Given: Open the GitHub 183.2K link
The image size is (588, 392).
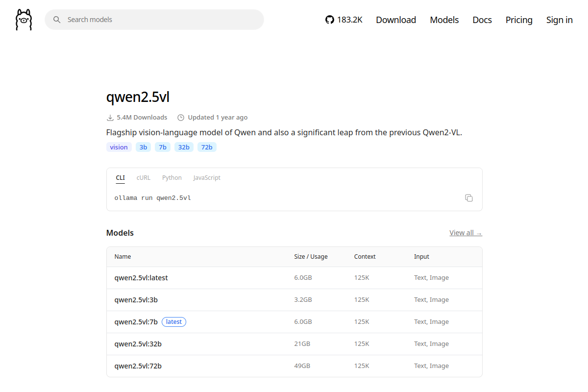Looking at the screenshot, I should pyautogui.click(x=344, y=20).
